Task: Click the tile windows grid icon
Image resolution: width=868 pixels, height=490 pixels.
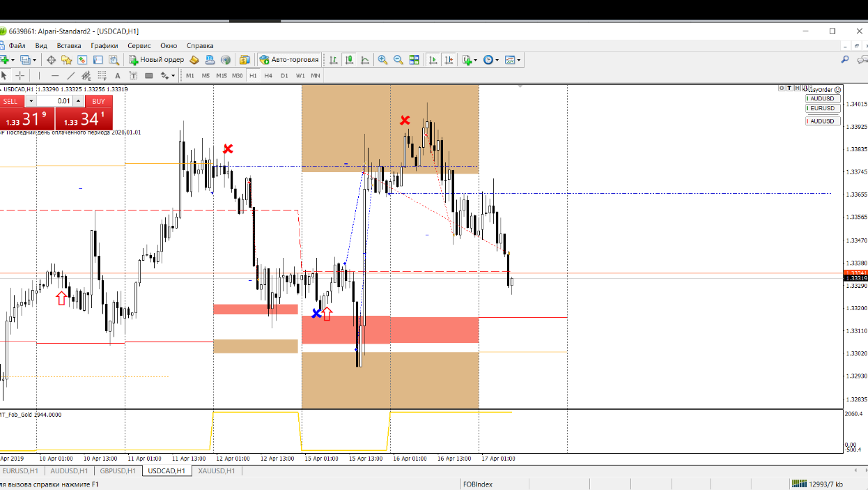Action: [x=414, y=60]
